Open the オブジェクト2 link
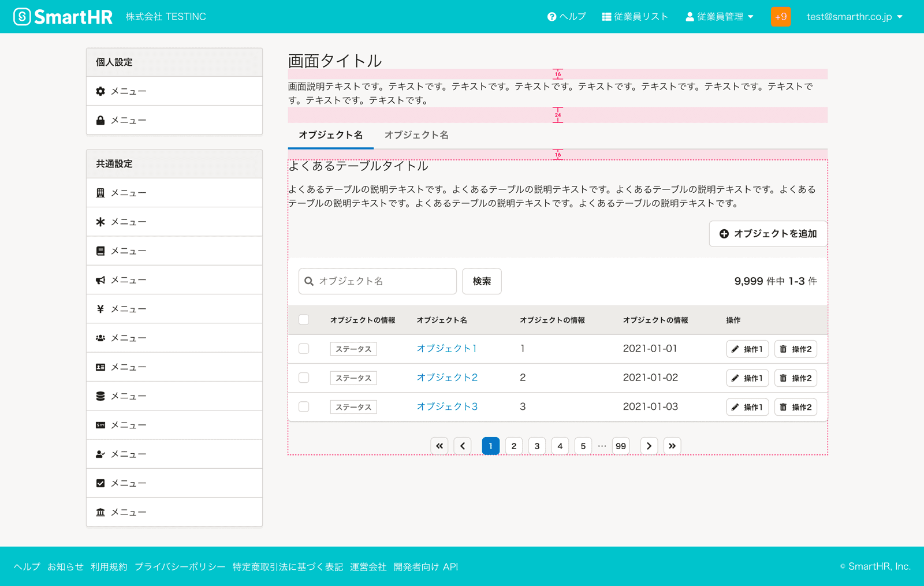Viewport: 924px width, 586px height. point(447,378)
